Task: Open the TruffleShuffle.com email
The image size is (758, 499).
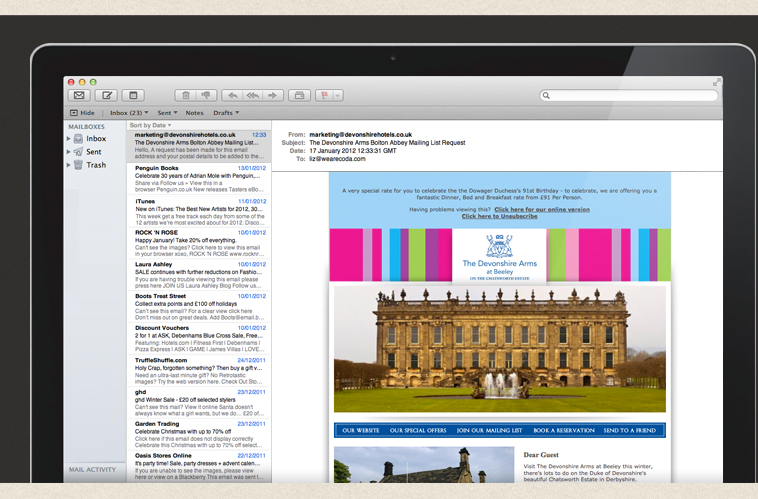Action: [199, 371]
